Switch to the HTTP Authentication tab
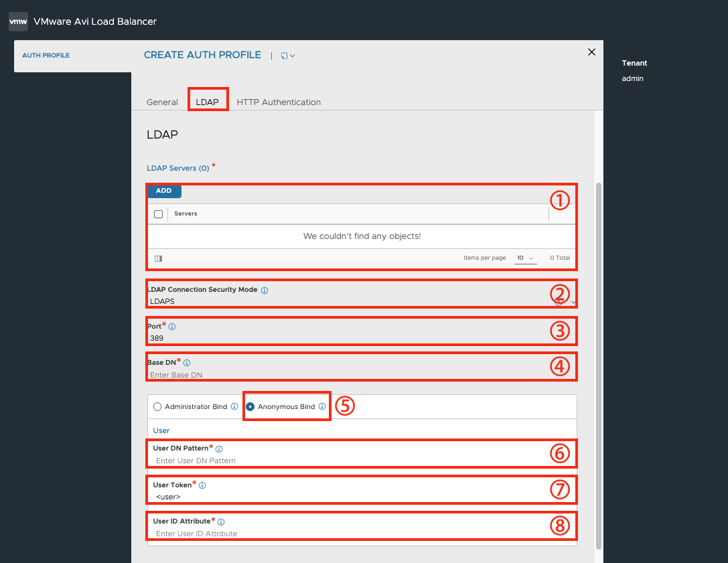 (x=279, y=102)
